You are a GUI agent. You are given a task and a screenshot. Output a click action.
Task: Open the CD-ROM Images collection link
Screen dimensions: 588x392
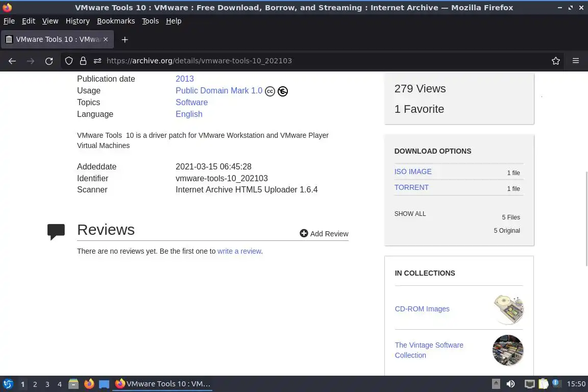422,309
